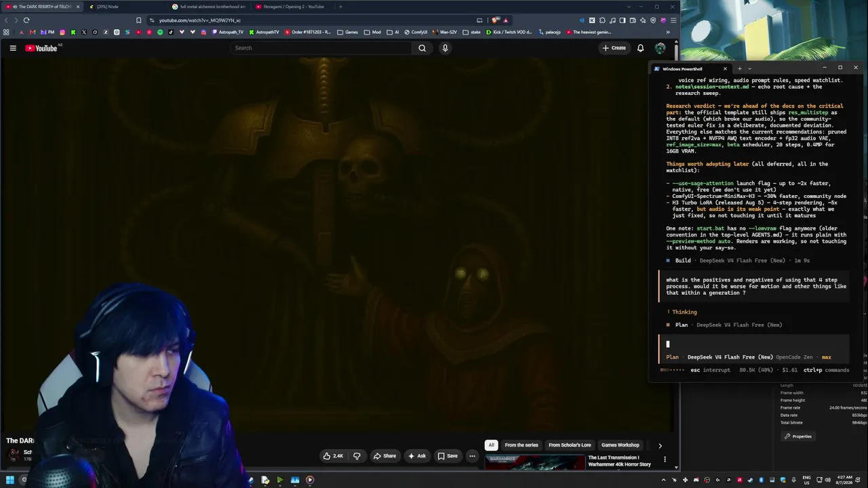Screen dimensions: 868x488
Task: Open new tab in Windows PowerShell
Action: [739, 68]
